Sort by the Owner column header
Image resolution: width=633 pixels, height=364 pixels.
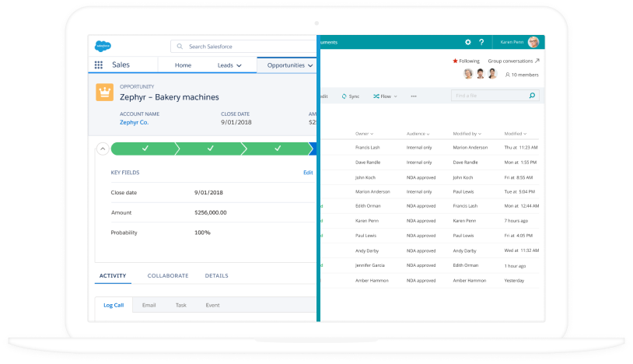coord(364,134)
